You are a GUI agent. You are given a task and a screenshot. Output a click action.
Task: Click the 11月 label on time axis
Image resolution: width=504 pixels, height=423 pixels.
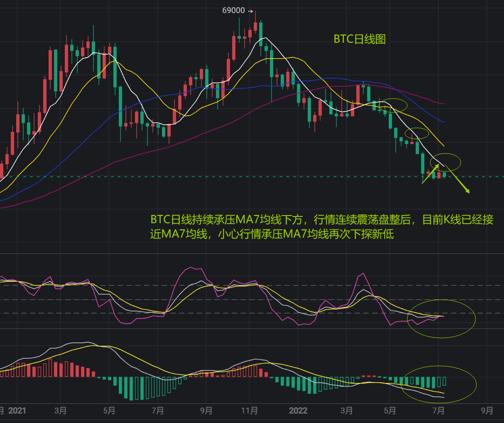point(249,410)
